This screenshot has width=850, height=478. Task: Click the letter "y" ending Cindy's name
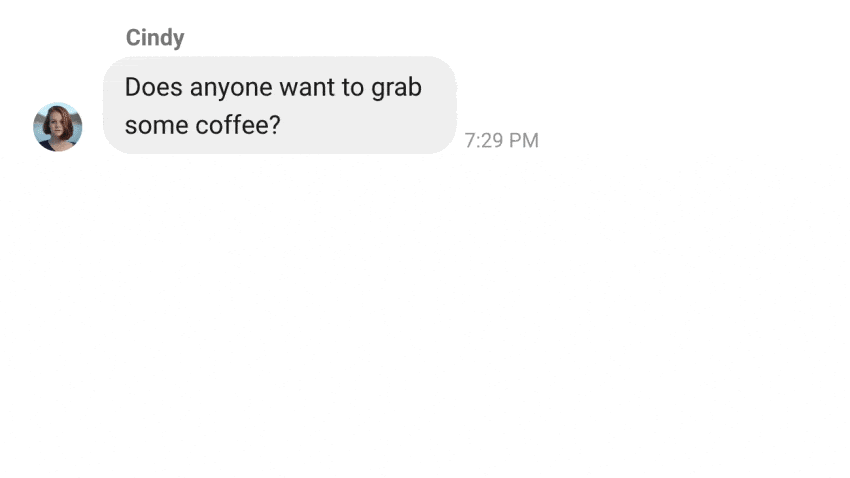(x=179, y=40)
